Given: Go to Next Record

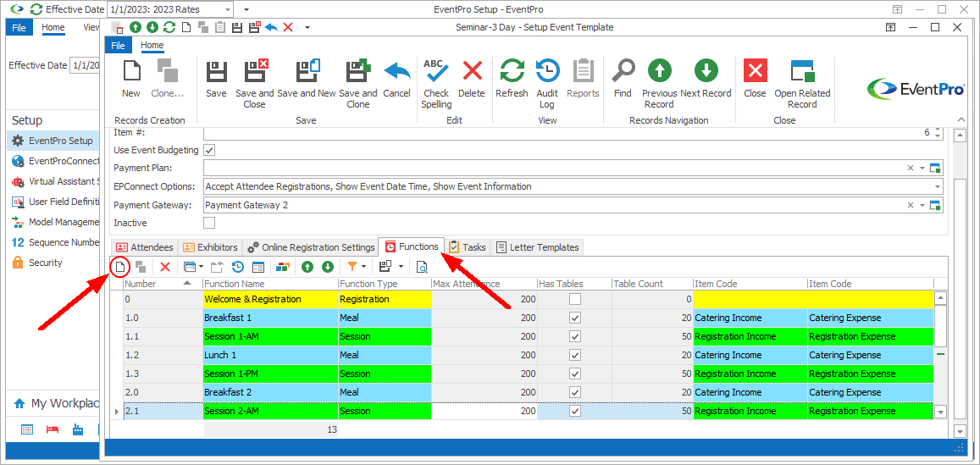Looking at the screenshot, I should point(706,78).
